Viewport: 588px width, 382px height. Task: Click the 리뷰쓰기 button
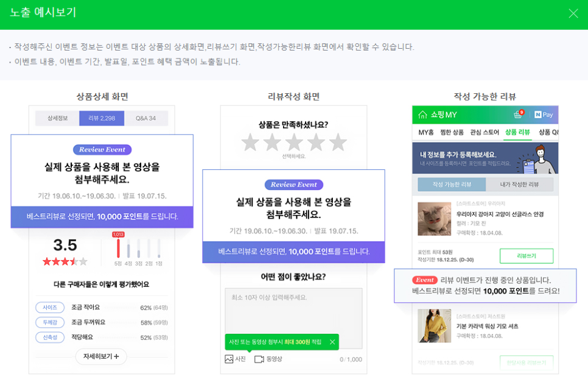tap(527, 256)
